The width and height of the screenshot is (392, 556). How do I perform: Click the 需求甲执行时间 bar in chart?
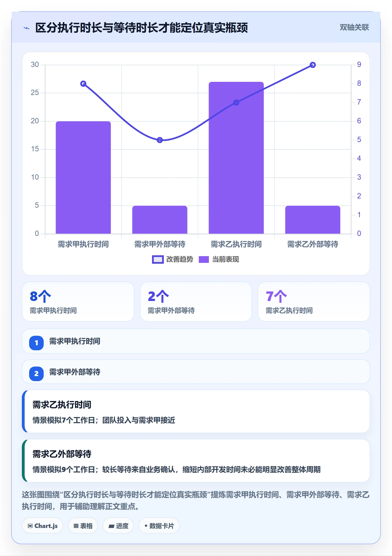point(83,177)
